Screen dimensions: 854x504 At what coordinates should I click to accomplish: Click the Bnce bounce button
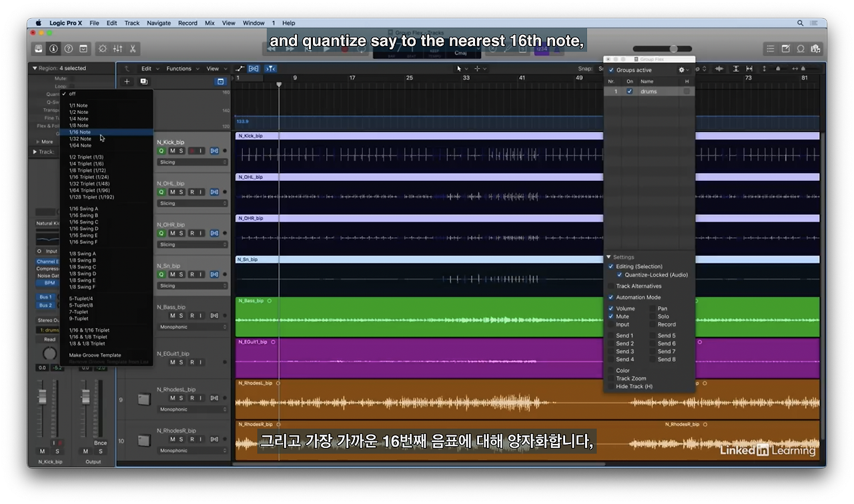pyautogui.click(x=100, y=443)
